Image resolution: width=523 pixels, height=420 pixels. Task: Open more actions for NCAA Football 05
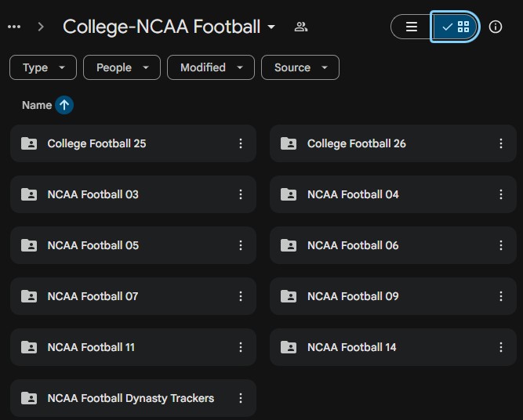point(241,245)
